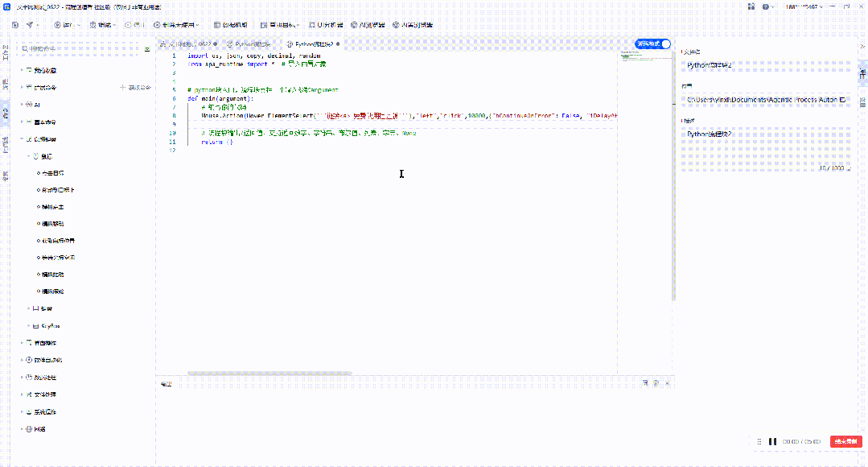This screenshot has height=467, width=868.
Task: Clear the output panel with trash icon
Action: 656,383
